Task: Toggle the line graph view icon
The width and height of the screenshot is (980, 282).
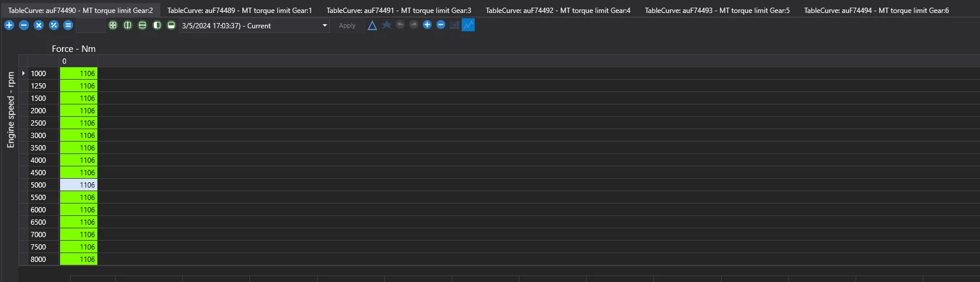Action: pos(468,25)
